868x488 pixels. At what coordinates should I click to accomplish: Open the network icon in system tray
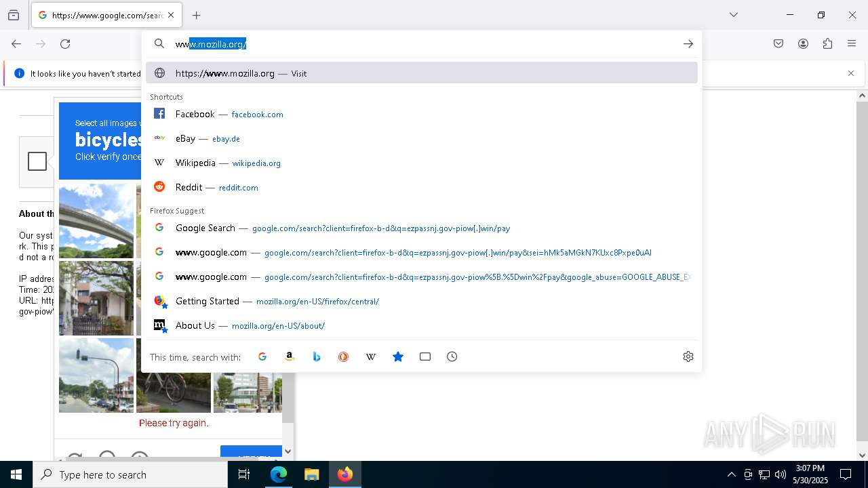coord(764,474)
